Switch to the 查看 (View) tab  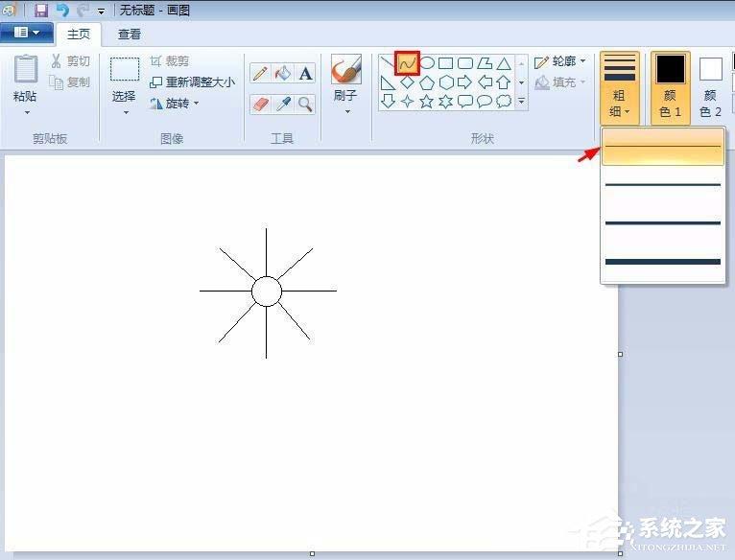click(x=130, y=35)
